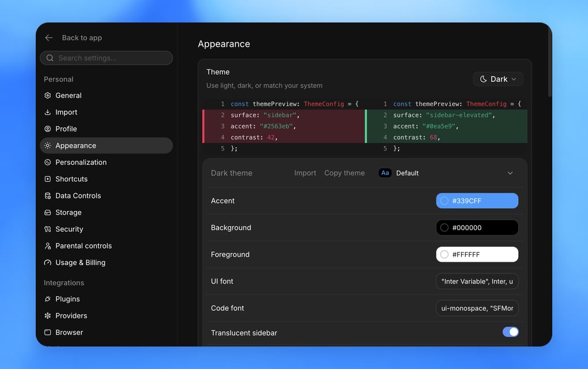Open Security settings
Image resolution: width=588 pixels, height=369 pixels.
tap(106, 229)
